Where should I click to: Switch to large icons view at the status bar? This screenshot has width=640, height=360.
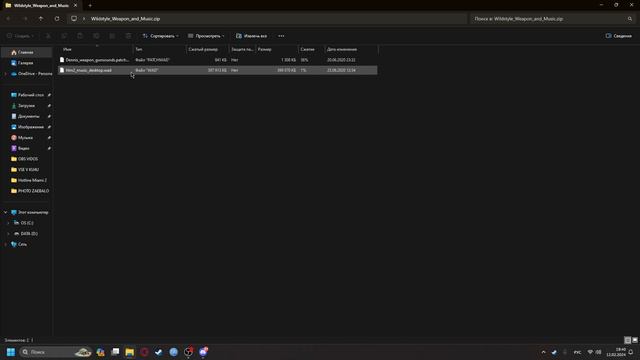tap(635, 340)
